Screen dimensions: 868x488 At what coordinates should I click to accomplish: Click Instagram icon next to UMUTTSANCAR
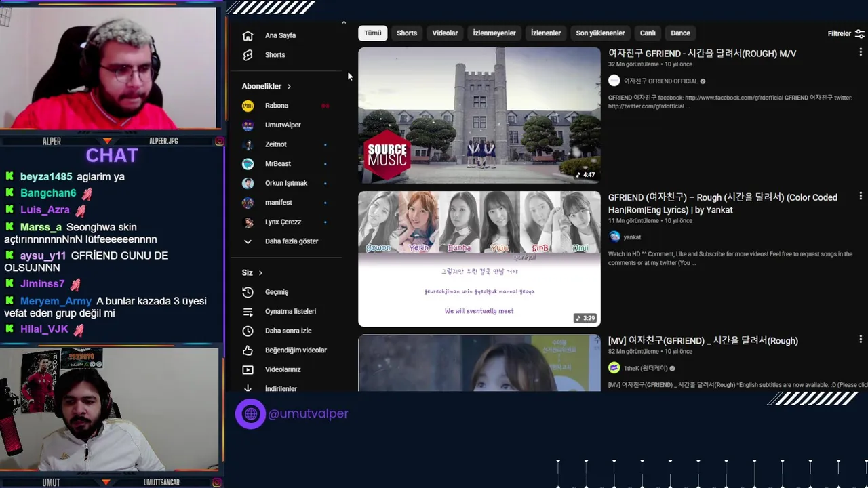pos(217,483)
